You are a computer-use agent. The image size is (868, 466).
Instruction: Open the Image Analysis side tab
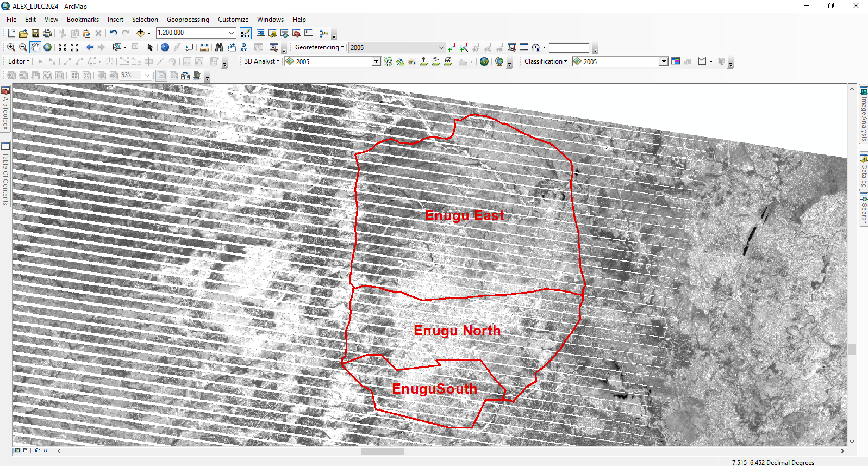[863, 114]
